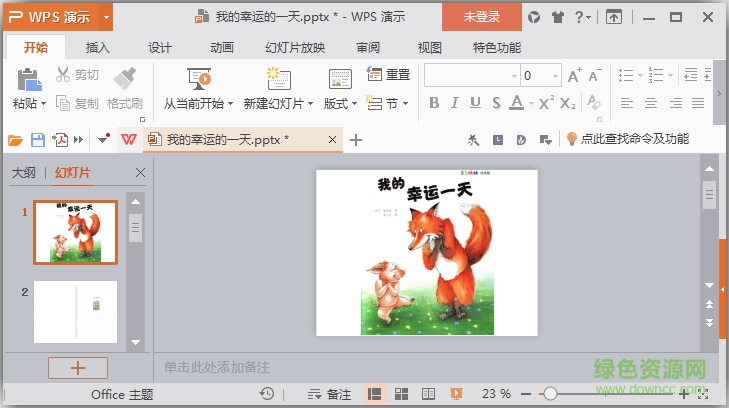Open the 幻灯片放映 ribbon tab
The width and height of the screenshot is (729, 408).
pos(295,47)
